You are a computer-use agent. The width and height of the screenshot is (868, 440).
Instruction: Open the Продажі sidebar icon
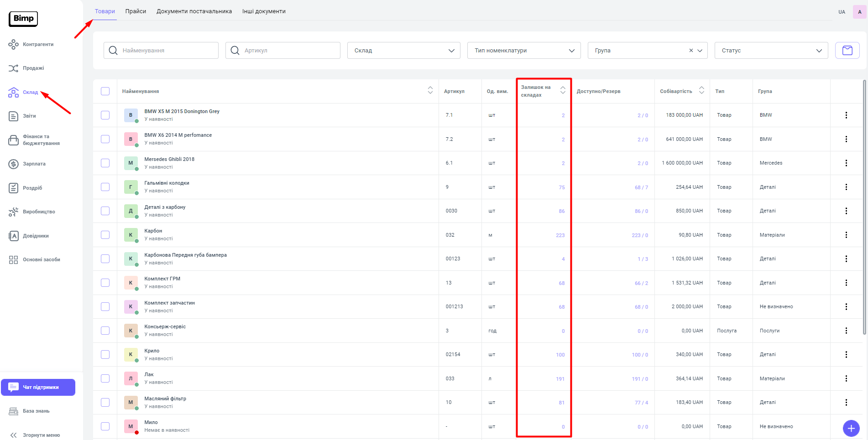point(13,68)
